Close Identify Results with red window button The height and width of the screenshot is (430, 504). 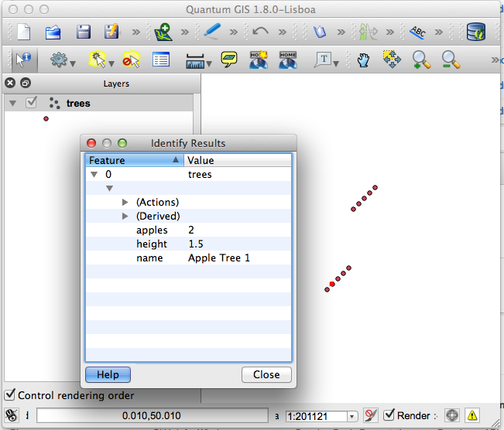pyautogui.click(x=91, y=143)
